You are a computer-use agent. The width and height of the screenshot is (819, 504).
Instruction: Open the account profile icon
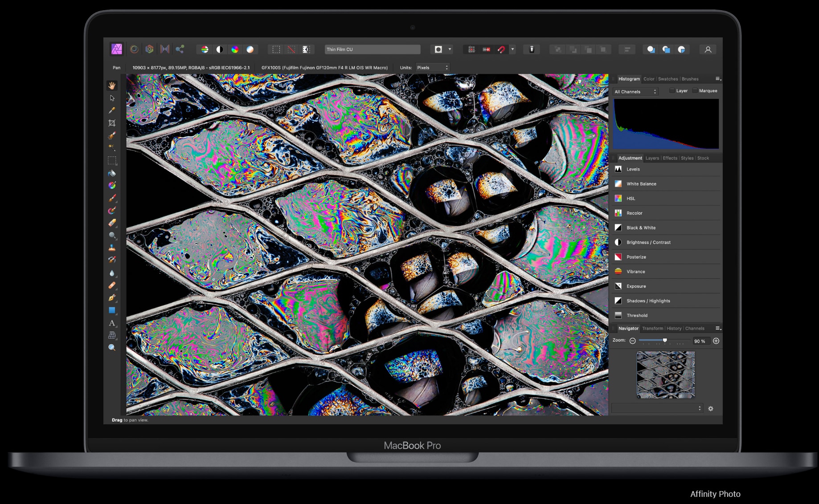click(708, 49)
